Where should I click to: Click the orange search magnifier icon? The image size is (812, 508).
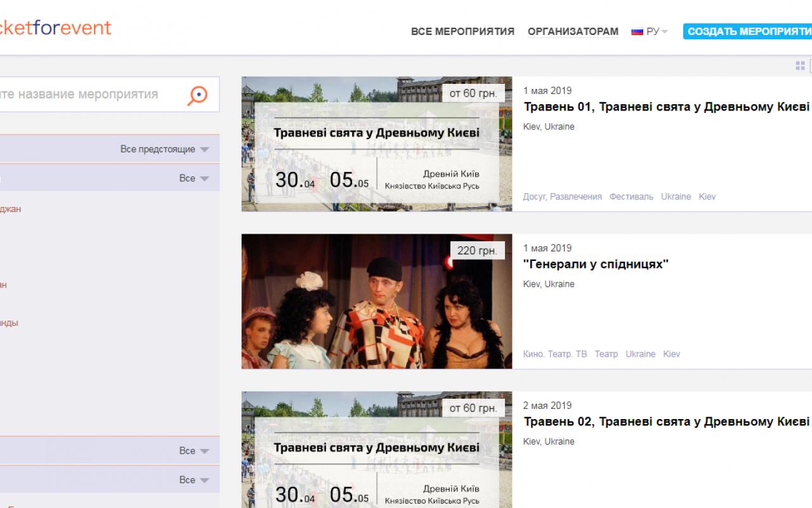pos(198,95)
